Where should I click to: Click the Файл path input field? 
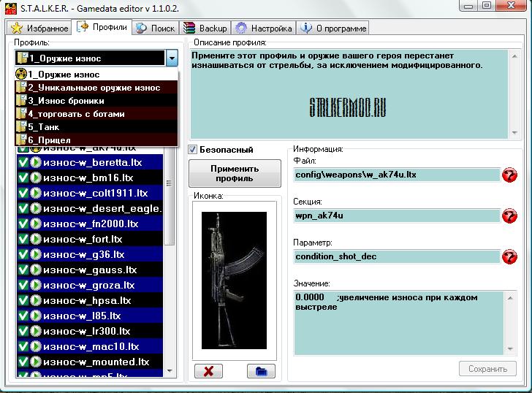(397, 175)
